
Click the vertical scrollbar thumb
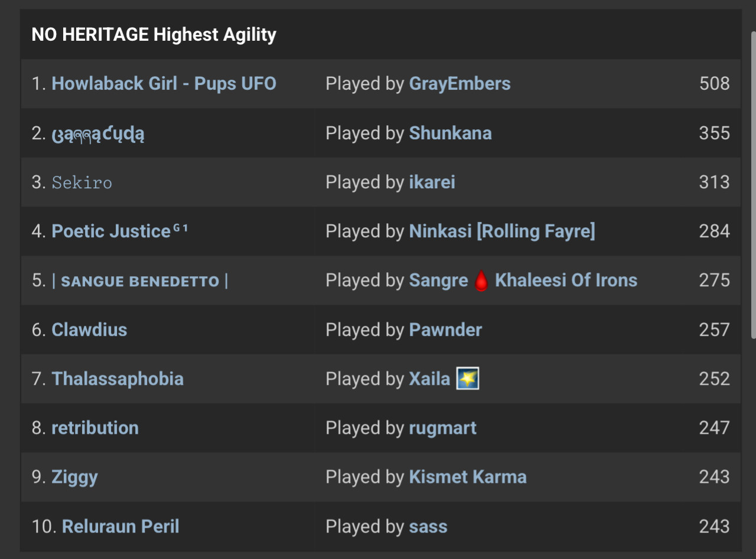pos(753,184)
